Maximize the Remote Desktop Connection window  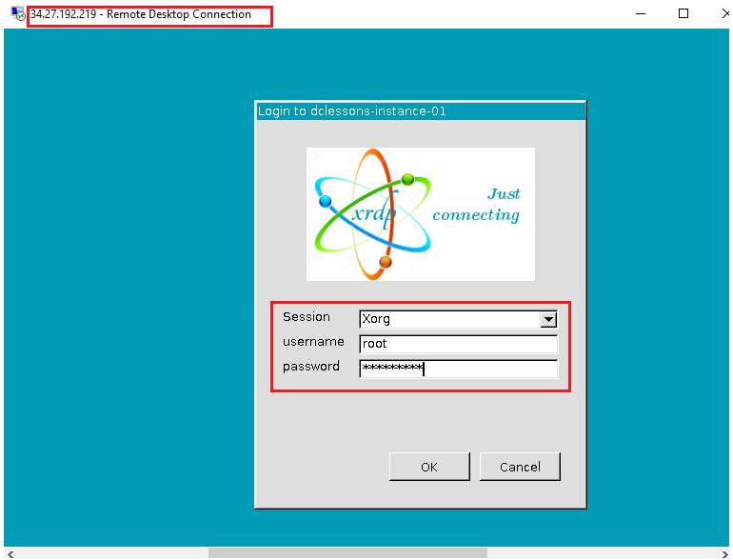[x=683, y=13]
